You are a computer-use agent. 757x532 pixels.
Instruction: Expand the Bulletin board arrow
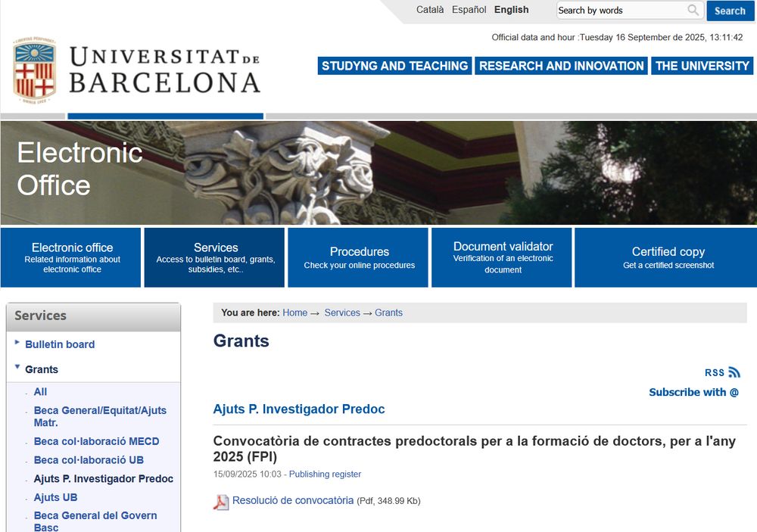pyautogui.click(x=17, y=342)
